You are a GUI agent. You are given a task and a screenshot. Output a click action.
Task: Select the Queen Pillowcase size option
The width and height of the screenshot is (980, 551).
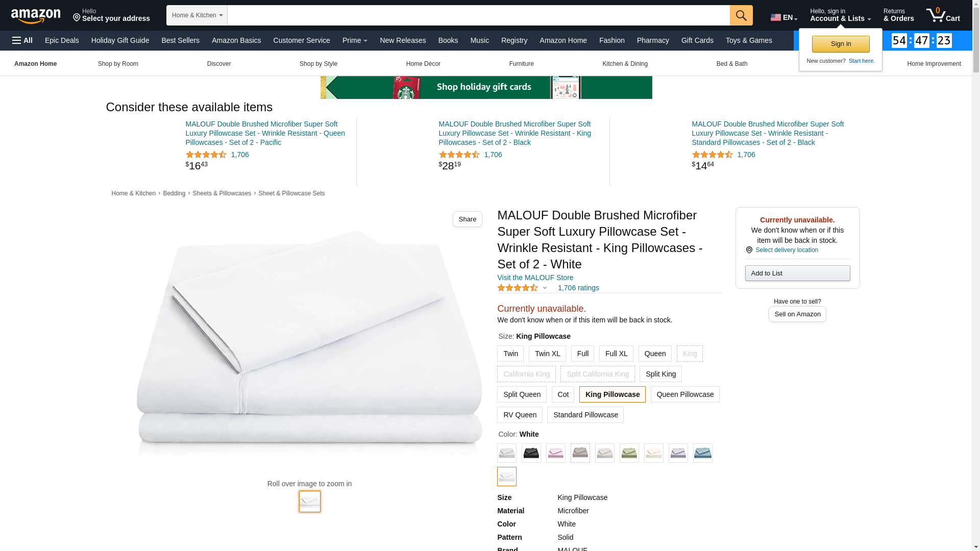(x=685, y=394)
